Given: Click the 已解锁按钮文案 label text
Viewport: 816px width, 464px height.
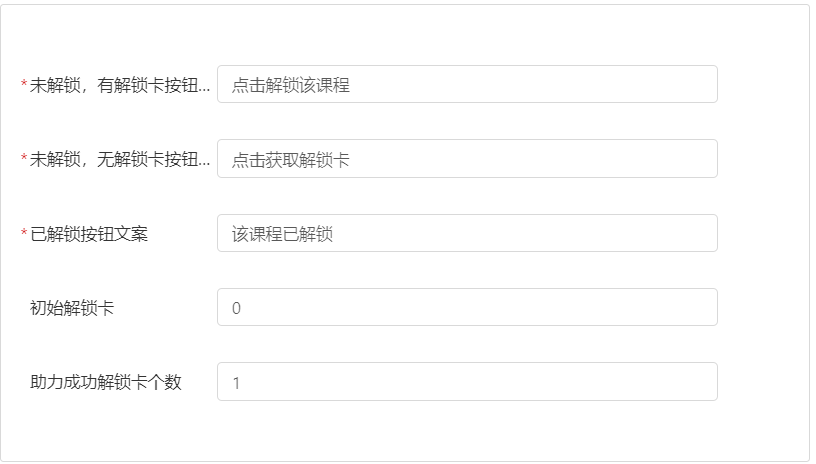Looking at the screenshot, I should pyautogui.click(x=89, y=234).
